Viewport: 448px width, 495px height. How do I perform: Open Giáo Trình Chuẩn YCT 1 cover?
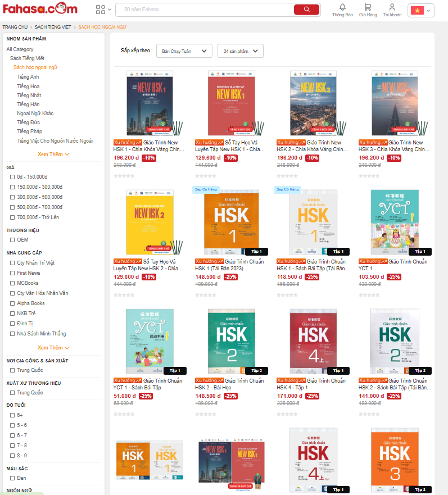tap(395, 222)
